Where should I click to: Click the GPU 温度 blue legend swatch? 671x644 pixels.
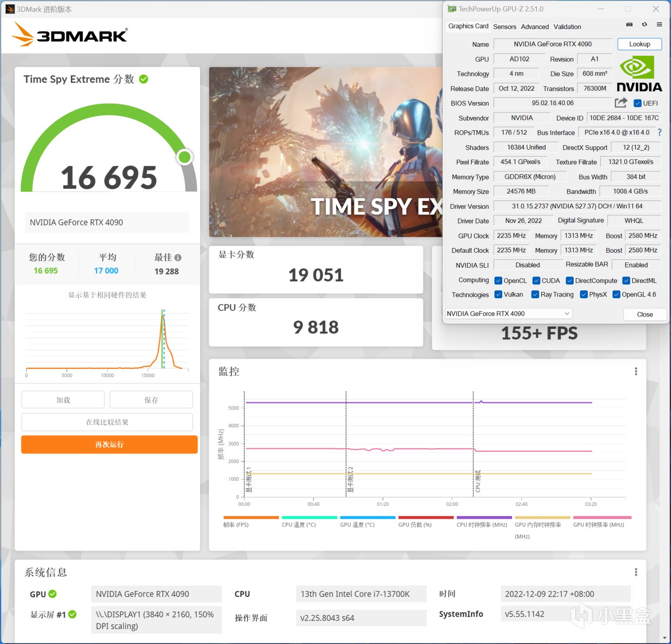tap(368, 518)
